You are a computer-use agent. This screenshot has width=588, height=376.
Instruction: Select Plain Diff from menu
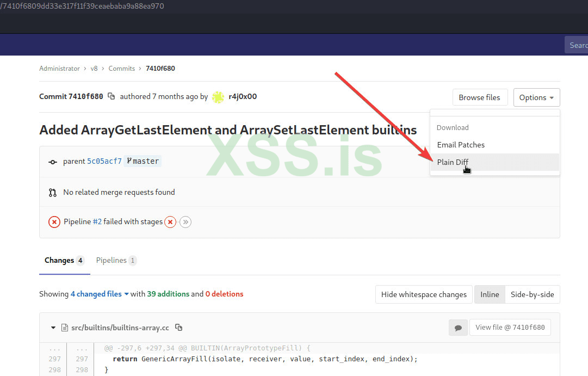pyautogui.click(x=494, y=162)
